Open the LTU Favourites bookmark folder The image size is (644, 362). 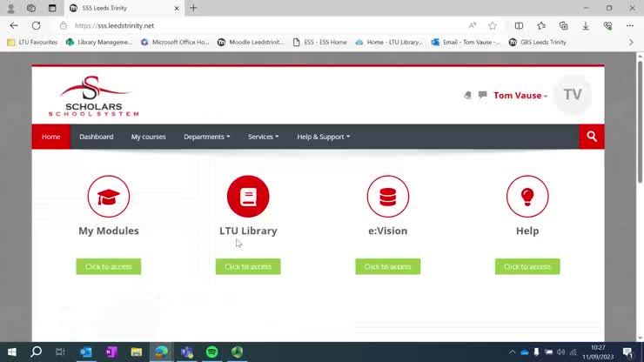click(32, 42)
